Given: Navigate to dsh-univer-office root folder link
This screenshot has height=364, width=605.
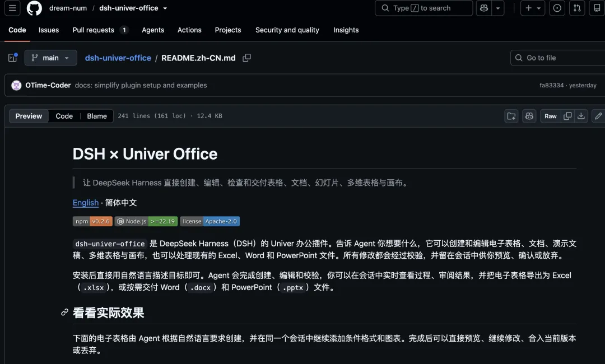Looking at the screenshot, I should tap(118, 58).
